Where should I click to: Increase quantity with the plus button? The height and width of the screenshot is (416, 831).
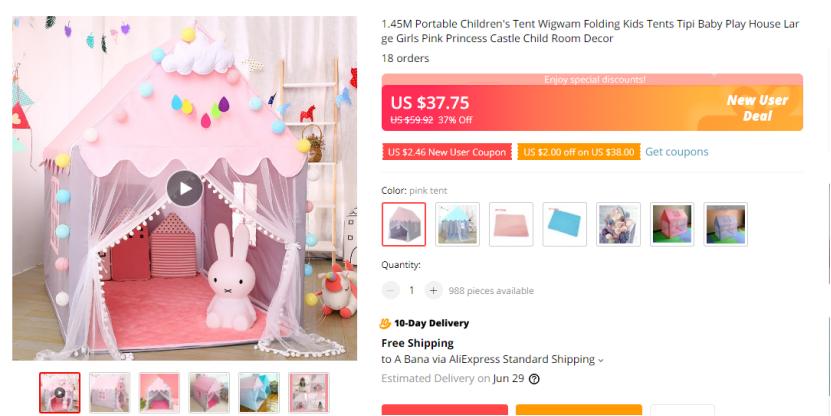point(433,290)
